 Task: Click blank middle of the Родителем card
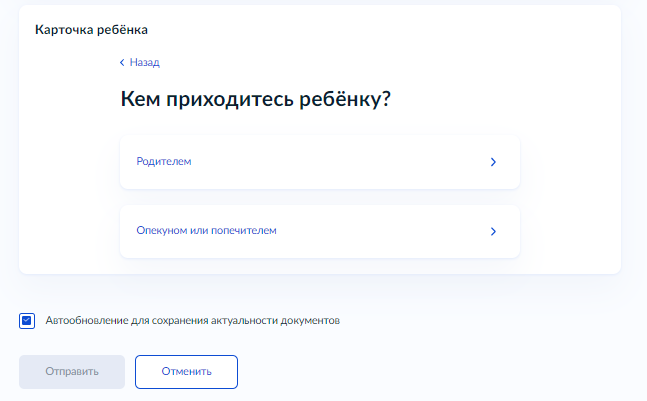tap(330, 161)
